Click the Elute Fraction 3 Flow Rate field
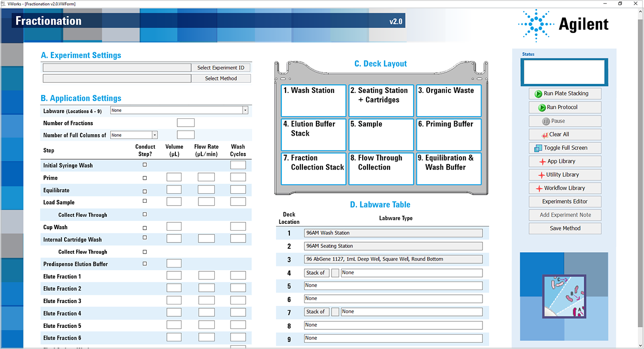The image size is (644, 349). [207, 301]
